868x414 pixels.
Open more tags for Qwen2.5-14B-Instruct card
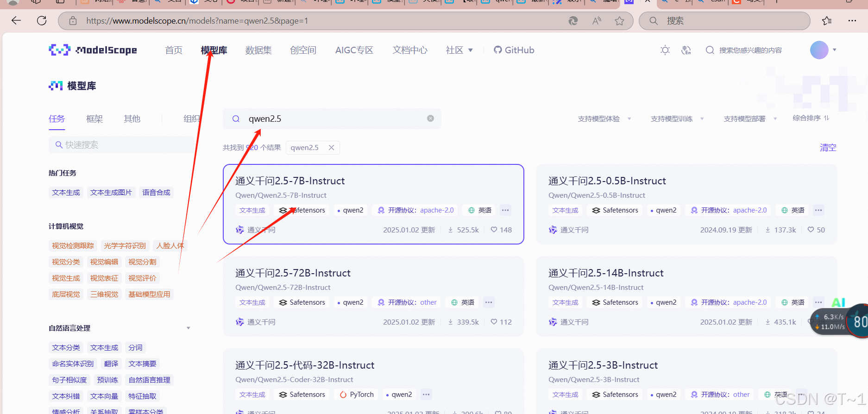pos(818,302)
